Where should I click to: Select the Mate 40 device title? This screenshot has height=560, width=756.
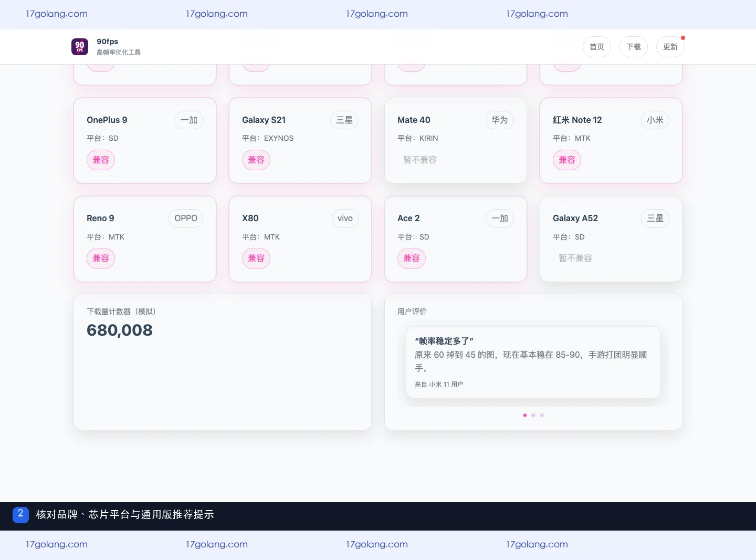click(414, 120)
